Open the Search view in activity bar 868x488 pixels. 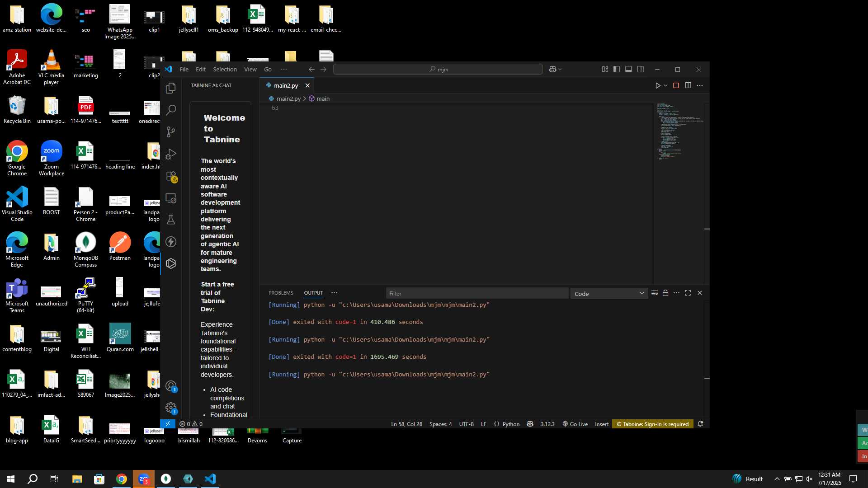171,110
